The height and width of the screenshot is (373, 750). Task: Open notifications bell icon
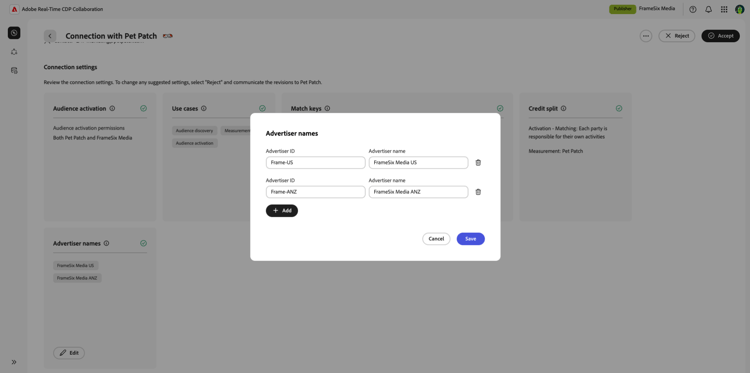(708, 9)
